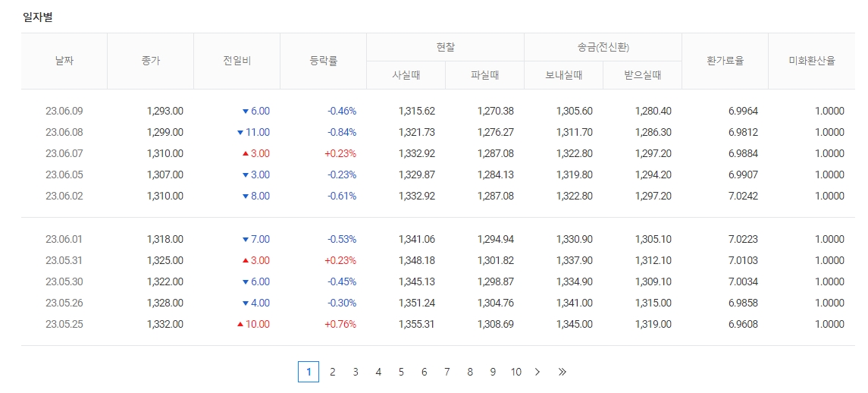The width and height of the screenshot is (868, 393).
Task: Click remittance send rate 1,341.00
Action: 575,303
